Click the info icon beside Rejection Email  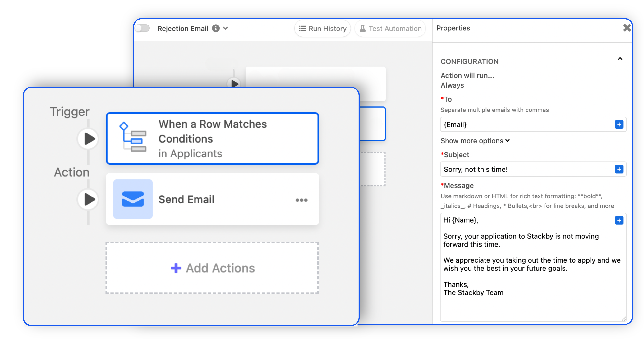[216, 29]
